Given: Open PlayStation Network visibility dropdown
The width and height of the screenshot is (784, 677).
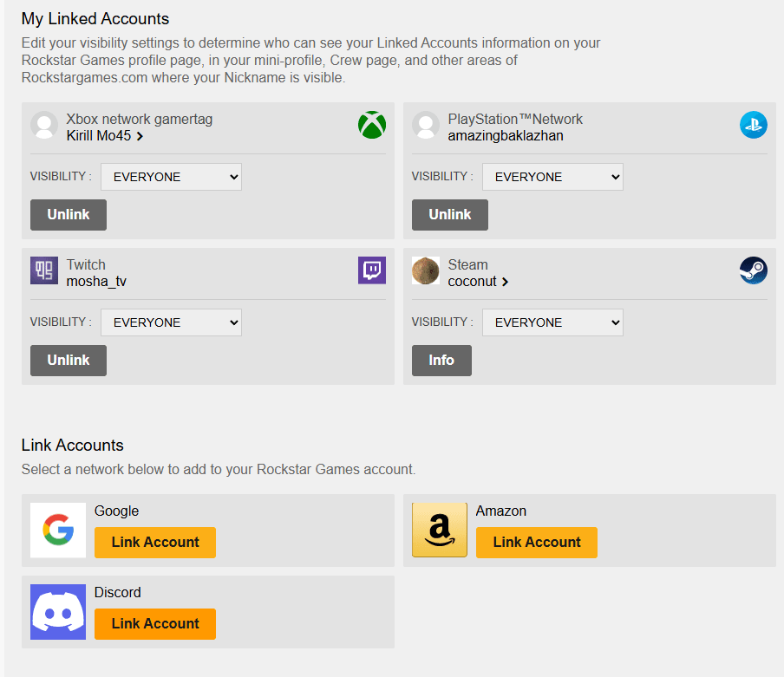Looking at the screenshot, I should click(x=552, y=177).
